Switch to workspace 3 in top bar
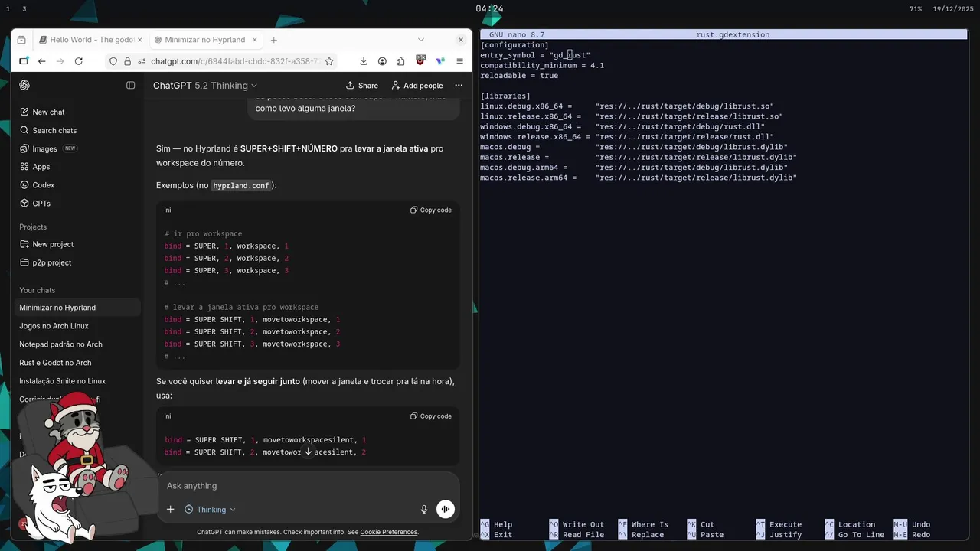This screenshot has width=980, height=551. (x=24, y=9)
